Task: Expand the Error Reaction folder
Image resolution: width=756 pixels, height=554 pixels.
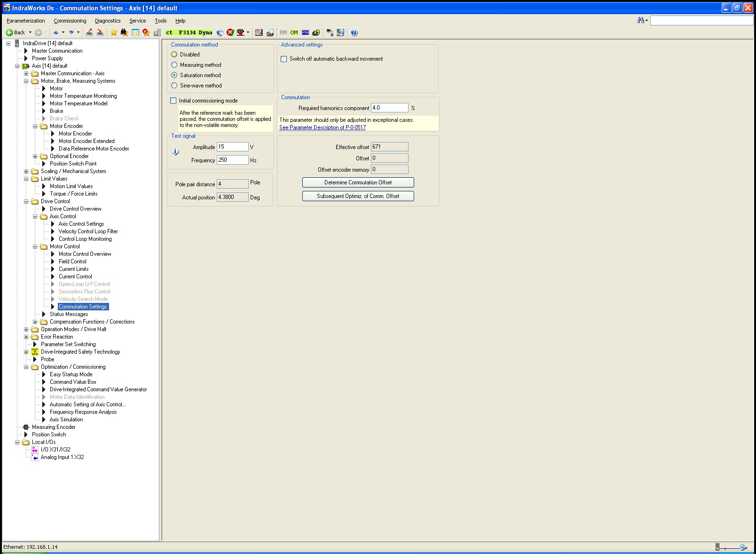Action: point(26,337)
